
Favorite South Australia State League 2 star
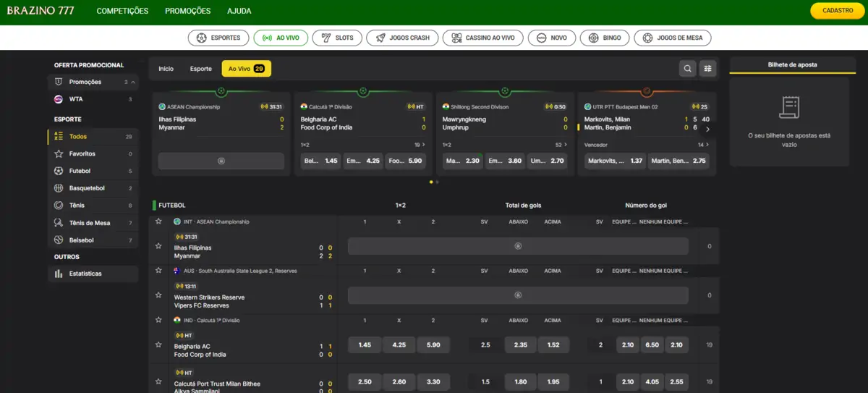point(158,271)
